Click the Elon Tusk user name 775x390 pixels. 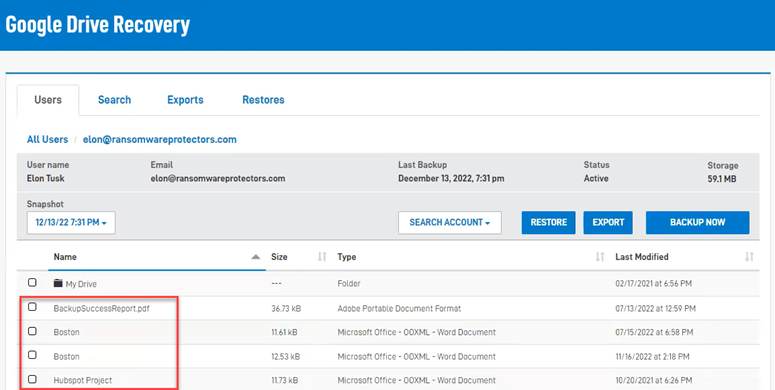click(x=45, y=178)
